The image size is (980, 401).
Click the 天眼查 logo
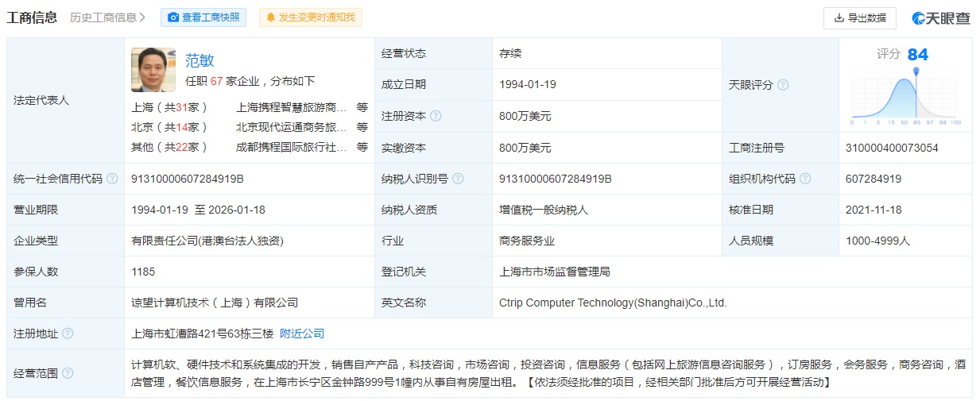tap(941, 17)
